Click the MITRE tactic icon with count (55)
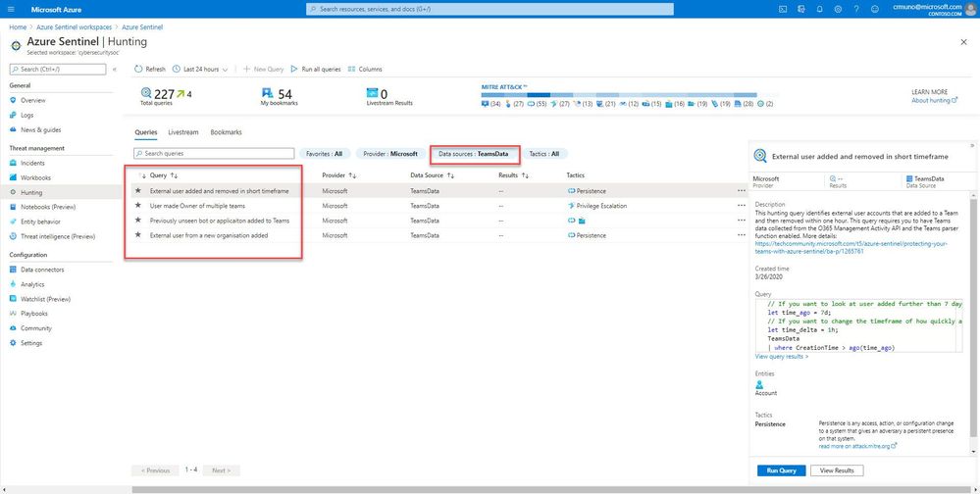Screen dimensions: 980x494 531,104
